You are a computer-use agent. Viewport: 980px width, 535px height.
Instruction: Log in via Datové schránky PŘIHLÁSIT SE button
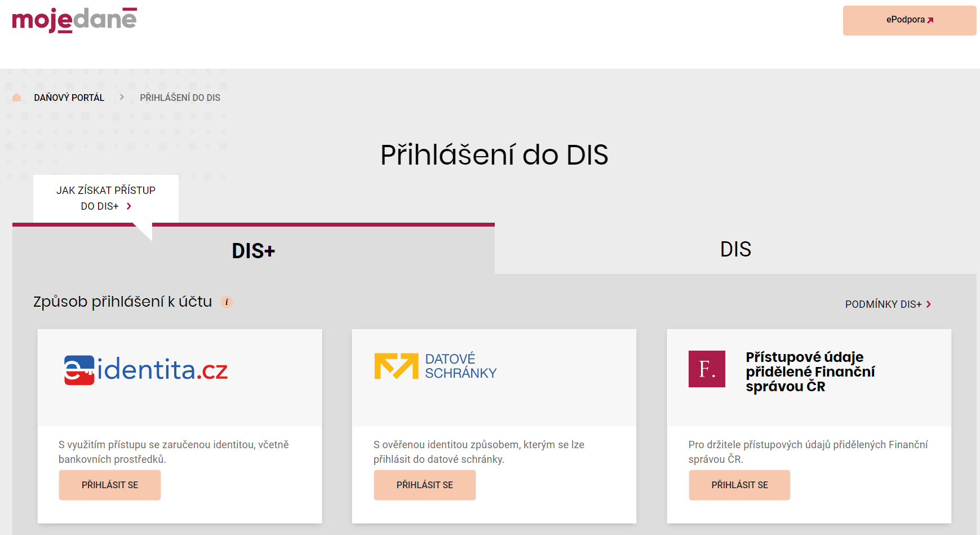coord(425,485)
